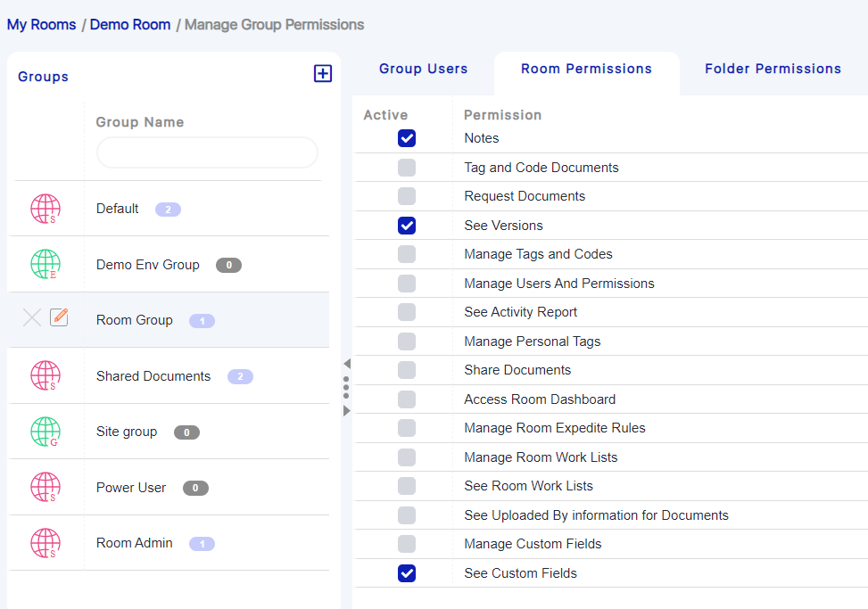Switch to the Group Users tab
The height and width of the screenshot is (609, 868).
(423, 69)
